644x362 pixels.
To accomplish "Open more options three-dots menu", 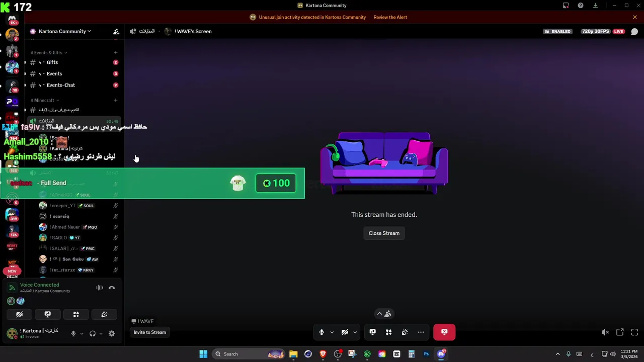I will [x=421, y=332].
